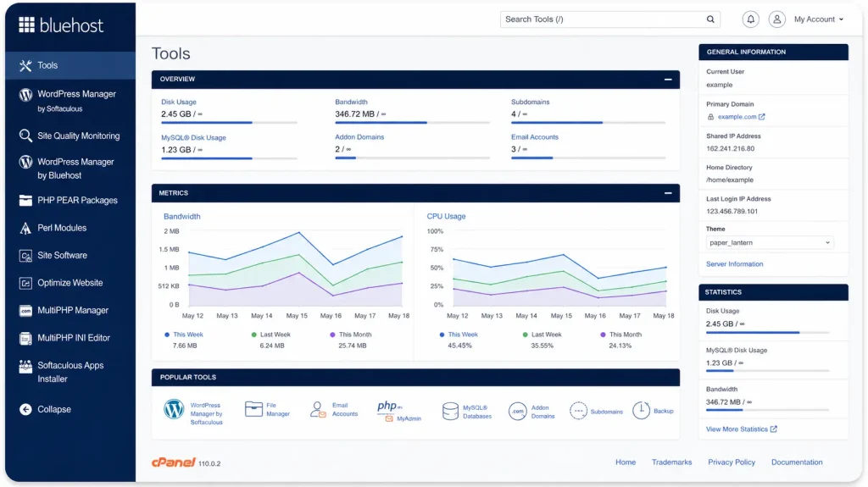Toggle Last Week legend in CPU Usage chart

tap(542, 335)
